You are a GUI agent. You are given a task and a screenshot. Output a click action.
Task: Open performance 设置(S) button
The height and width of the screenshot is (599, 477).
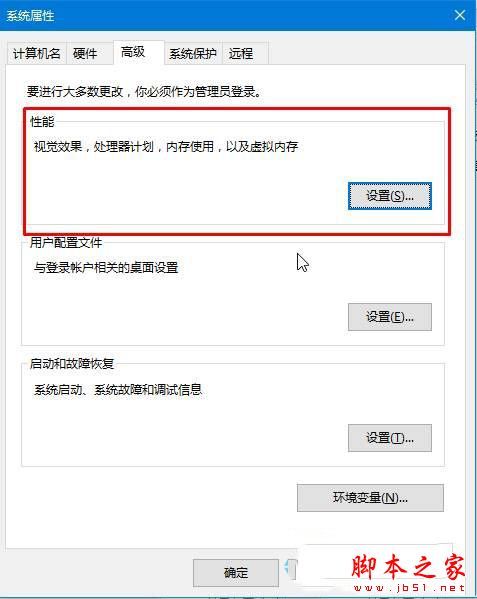390,196
